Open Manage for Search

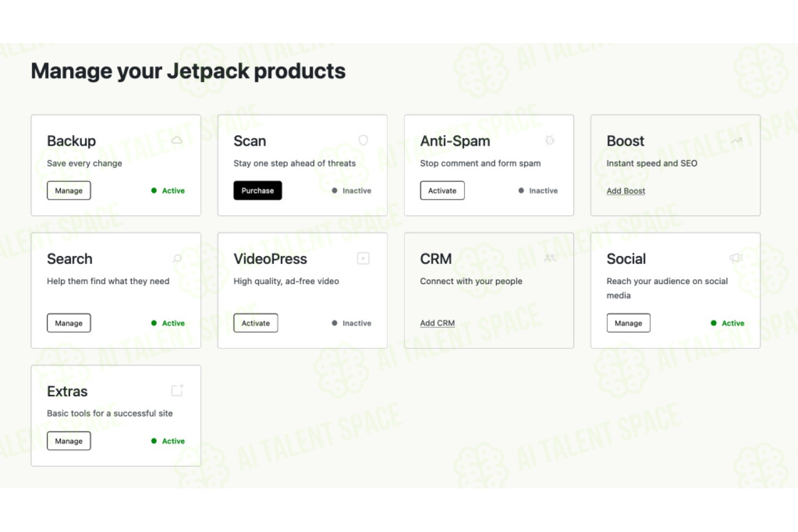click(x=69, y=323)
